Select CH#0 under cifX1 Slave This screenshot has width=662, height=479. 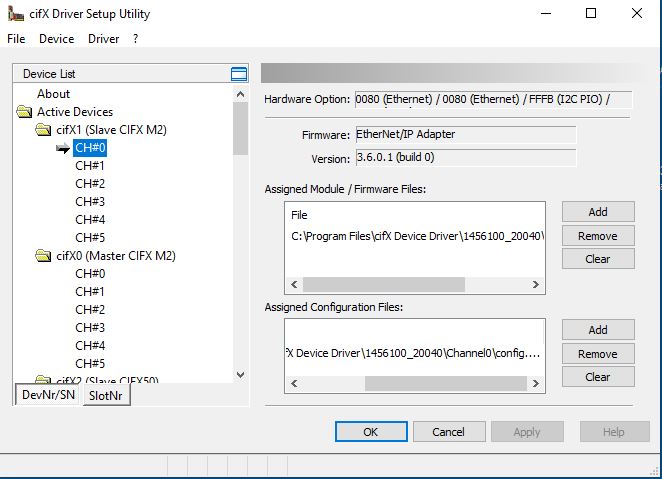click(90, 148)
